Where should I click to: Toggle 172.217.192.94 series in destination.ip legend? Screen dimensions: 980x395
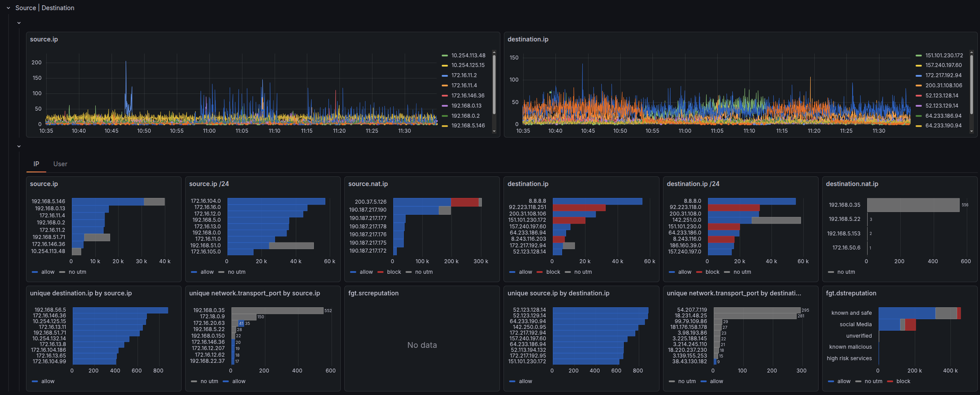coord(943,75)
